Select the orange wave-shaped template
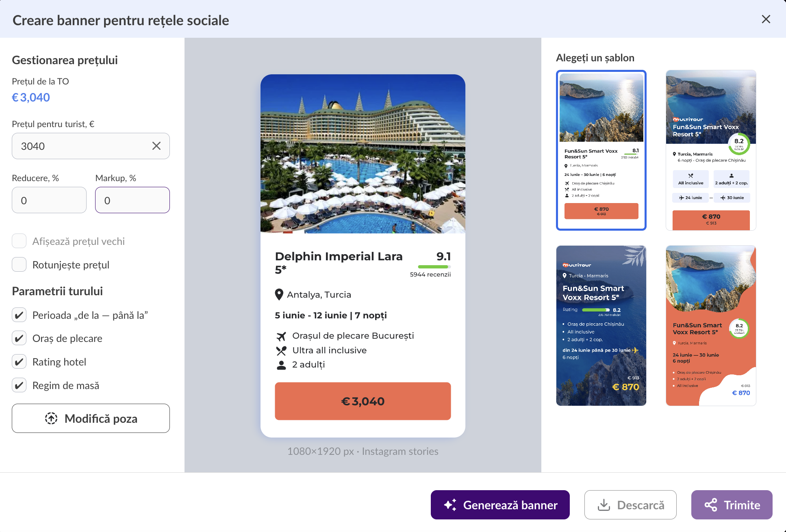 click(x=711, y=326)
